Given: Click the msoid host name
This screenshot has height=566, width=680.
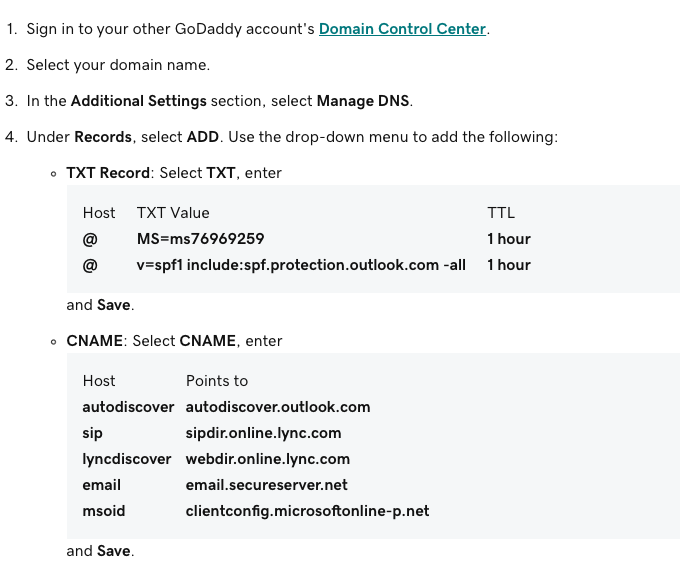Looking at the screenshot, I should pos(104,511).
